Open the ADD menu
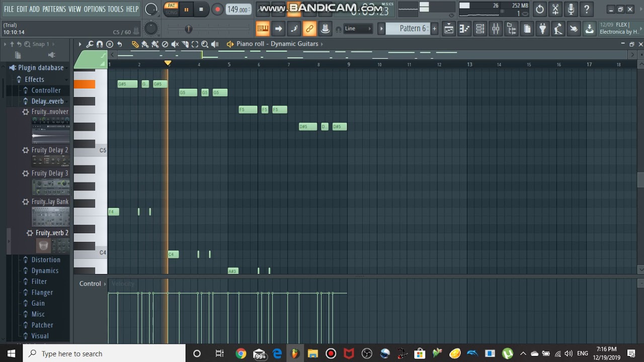644x362 pixels. pyautogui.click(x=34, y=9)
